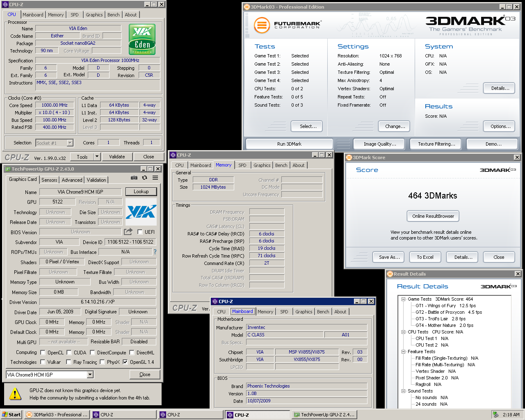Collapse the Feature Tests tree node
The image size is (525, 420).
(403, 352)
